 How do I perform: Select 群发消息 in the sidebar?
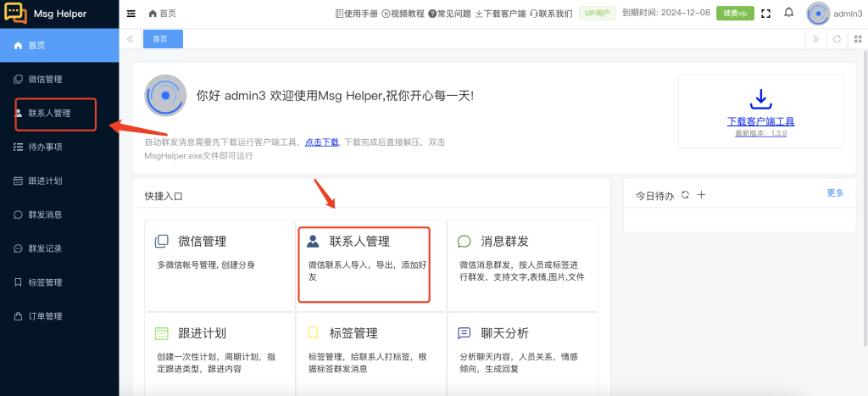click(46, 215)
